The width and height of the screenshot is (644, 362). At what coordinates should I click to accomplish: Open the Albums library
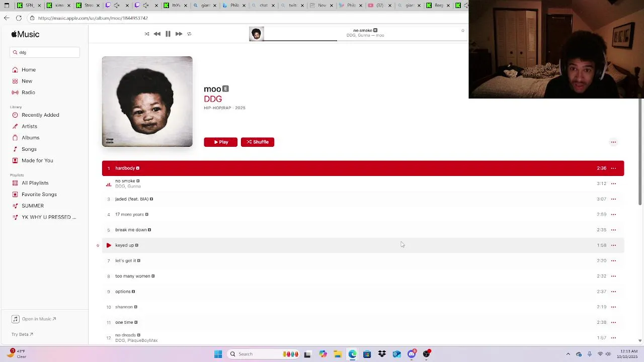(30, 138)
